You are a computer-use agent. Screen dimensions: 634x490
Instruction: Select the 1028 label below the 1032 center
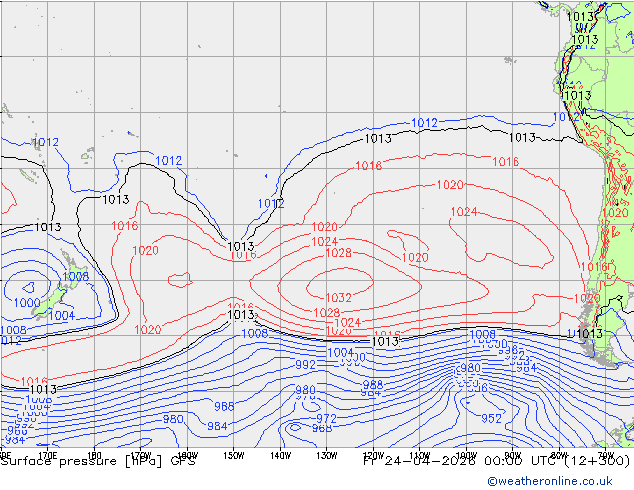(x=327, y=313)
